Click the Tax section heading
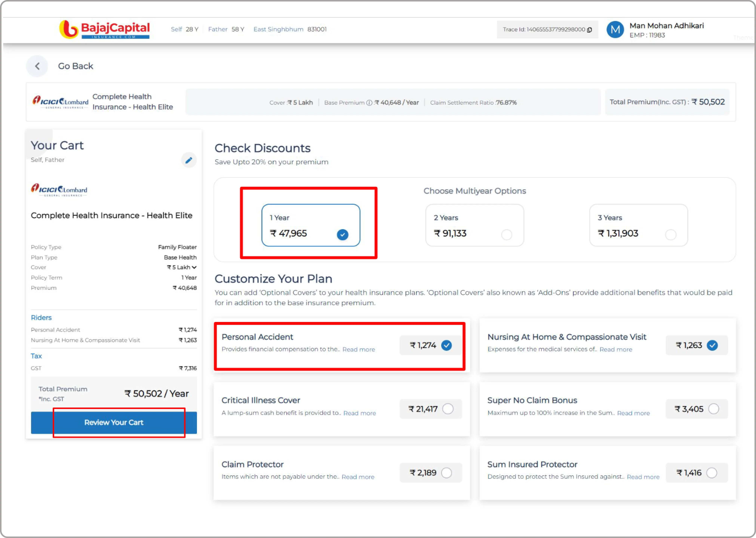The width and height of the screenshot is (756, 538). tap(36, 356)
